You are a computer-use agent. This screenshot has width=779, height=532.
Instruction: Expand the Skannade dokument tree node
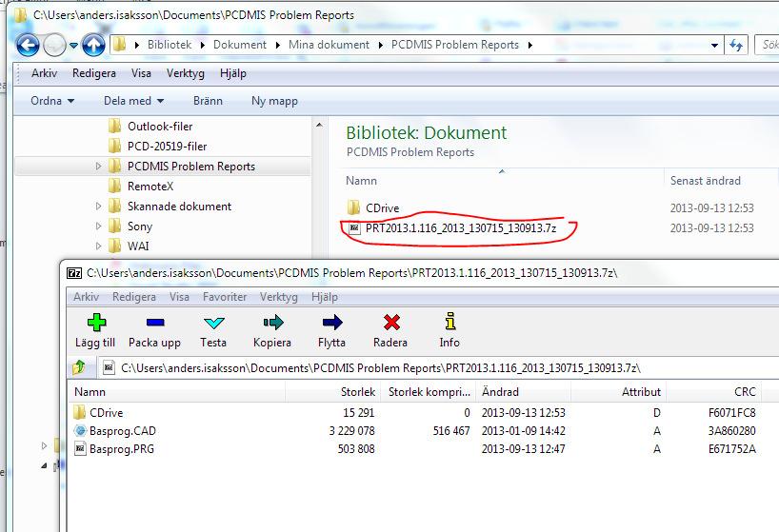[98, 206]
